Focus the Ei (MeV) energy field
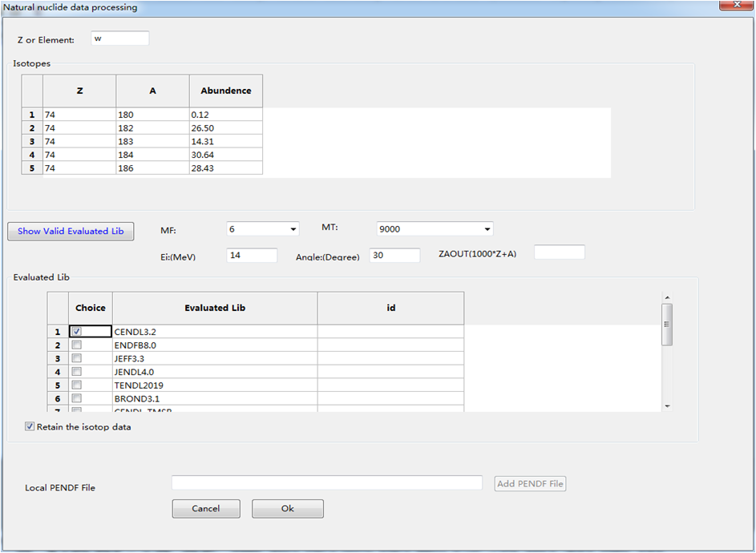The image size is (756, 553). click(252, 256)
